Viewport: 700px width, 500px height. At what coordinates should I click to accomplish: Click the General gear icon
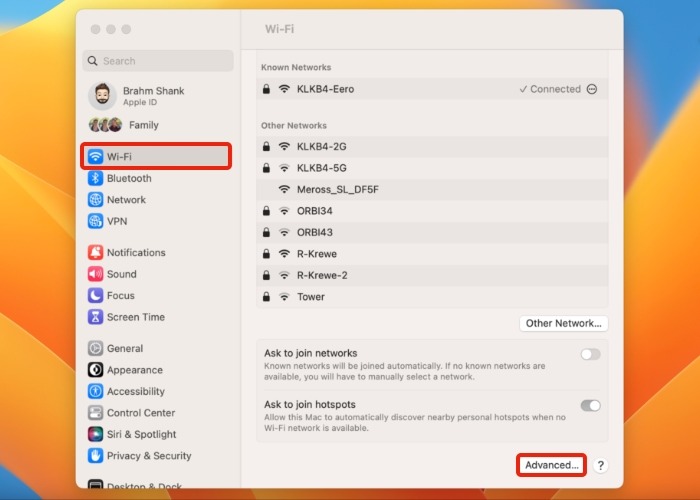95,348
